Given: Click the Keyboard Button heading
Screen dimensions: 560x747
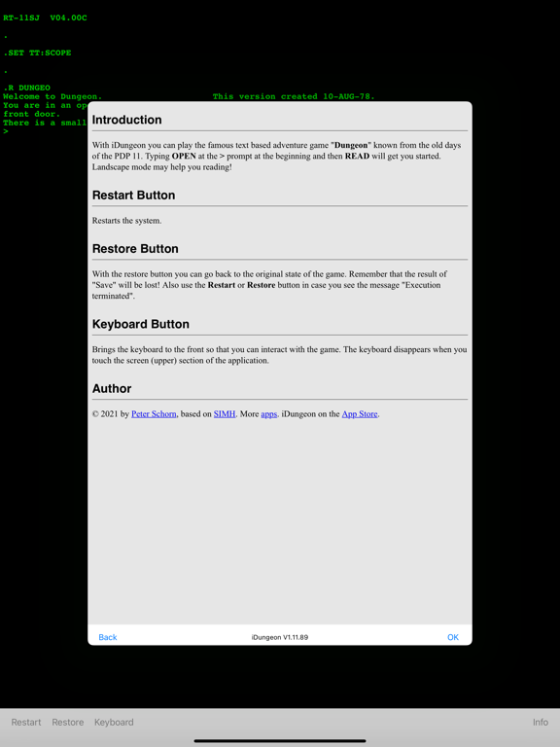Looking at the screenshot, I should (140, 324).
